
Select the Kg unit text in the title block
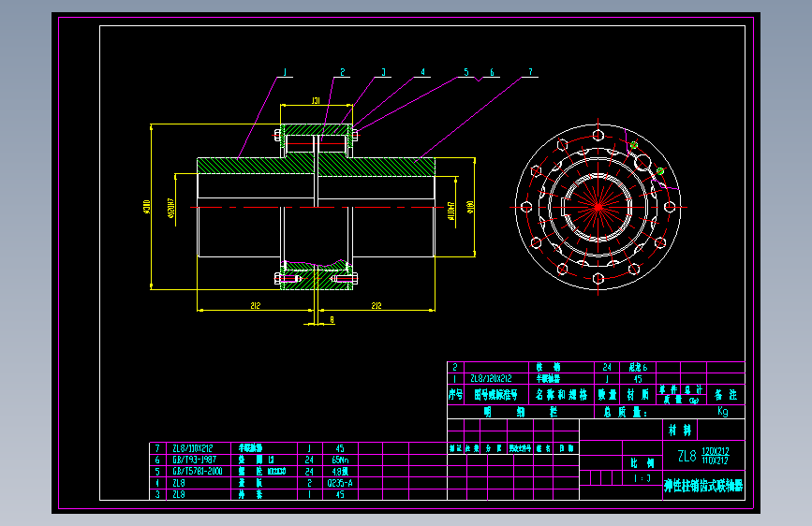tap(723, 412)
